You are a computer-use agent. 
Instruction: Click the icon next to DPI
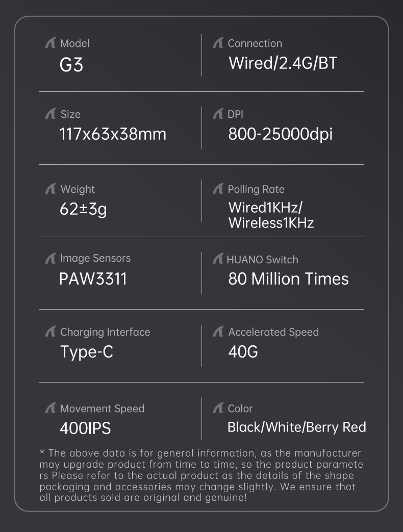tap(218, 114)
